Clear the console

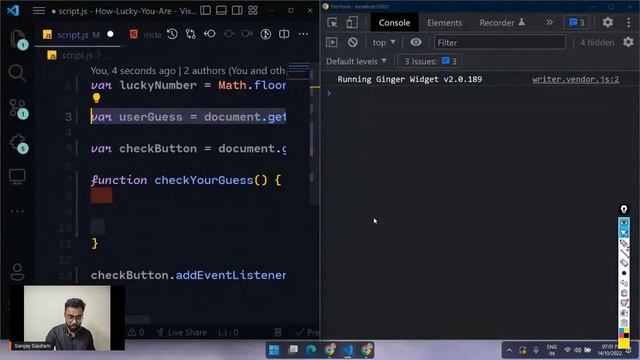click(353, 42)
